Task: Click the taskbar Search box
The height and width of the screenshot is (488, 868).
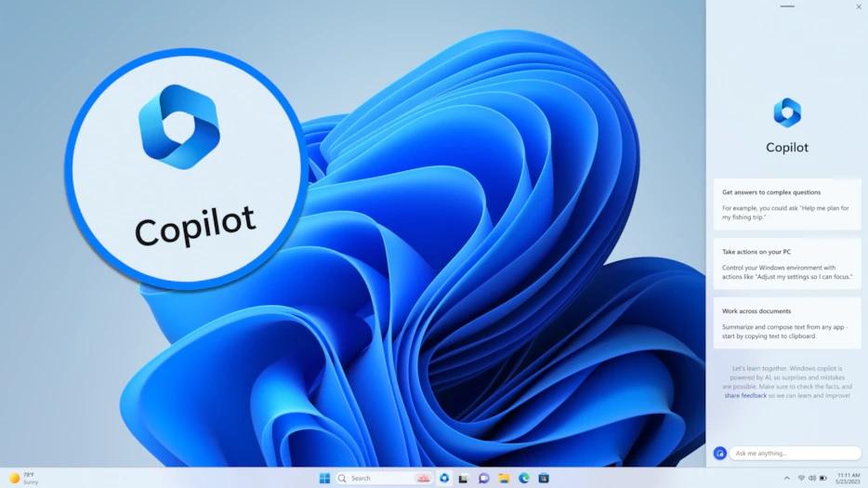Action: 384,478
